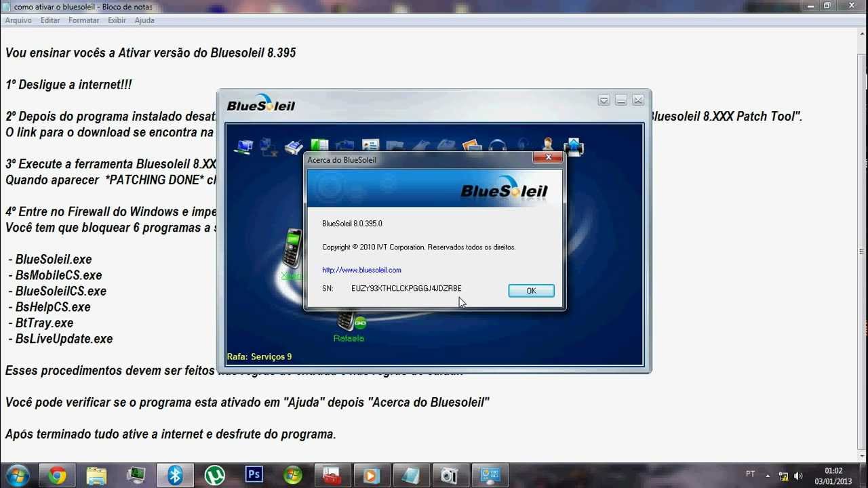Click the Copyright 2010 IVT Corporation text
This screenshot has width=868, height=488.
pos(418,247)
